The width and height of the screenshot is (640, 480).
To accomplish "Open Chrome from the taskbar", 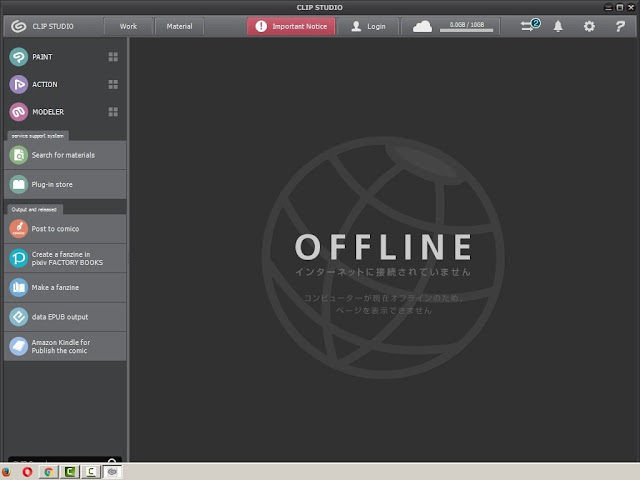I will [49, 472].
